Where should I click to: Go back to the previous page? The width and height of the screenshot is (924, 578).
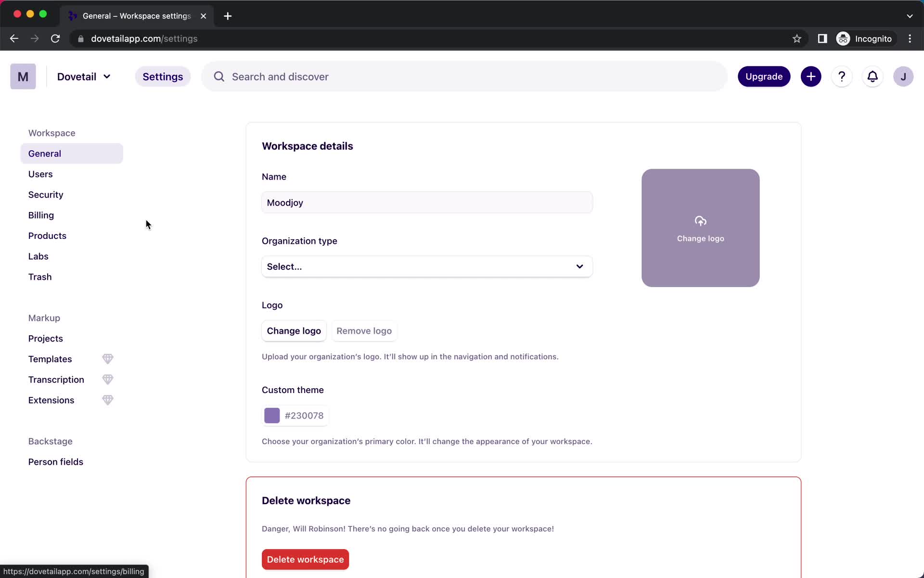click(x=14, y=39)
